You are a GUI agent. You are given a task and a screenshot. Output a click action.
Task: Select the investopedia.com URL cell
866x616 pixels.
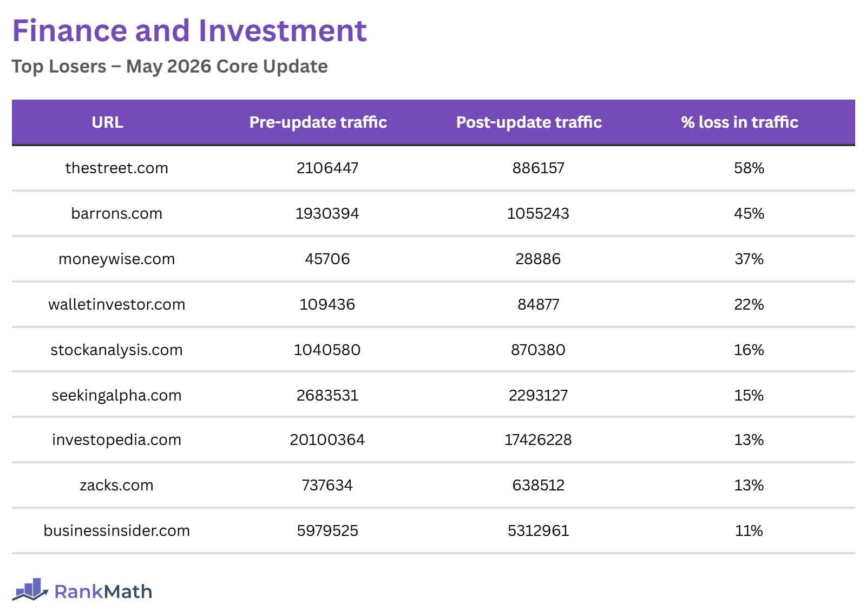click(117, 440)
